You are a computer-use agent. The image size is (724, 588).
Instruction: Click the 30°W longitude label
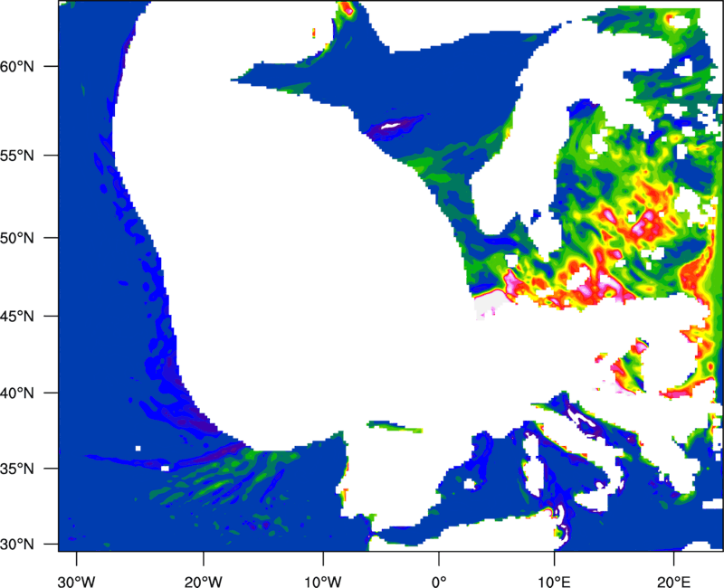pyautogui.click(x=77, y=582)
